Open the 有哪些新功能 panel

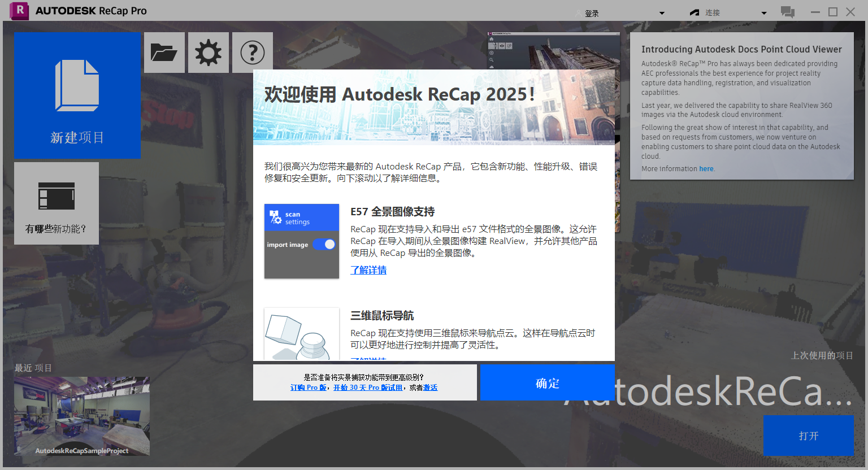click(x=56, y=203)
